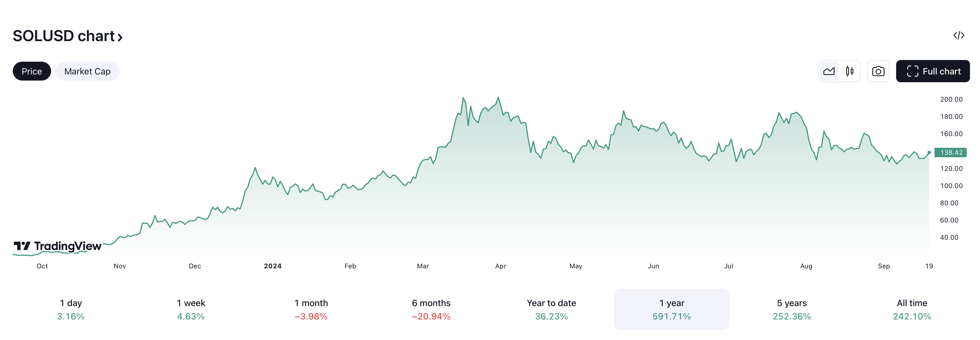Switch to candlestick chart style
The height and width of the screenshot is (340, 980).
(x=849, y=71)
